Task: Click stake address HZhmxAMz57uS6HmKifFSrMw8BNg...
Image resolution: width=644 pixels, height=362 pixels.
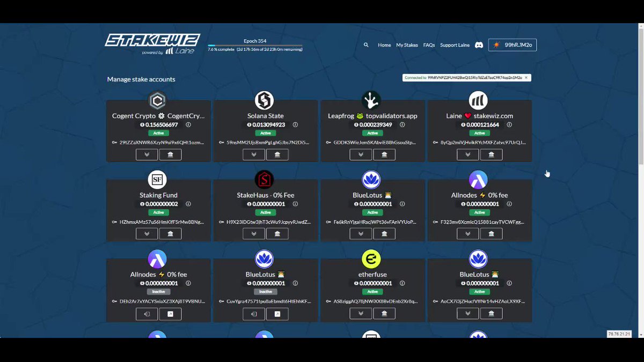Action: [161, 222]
